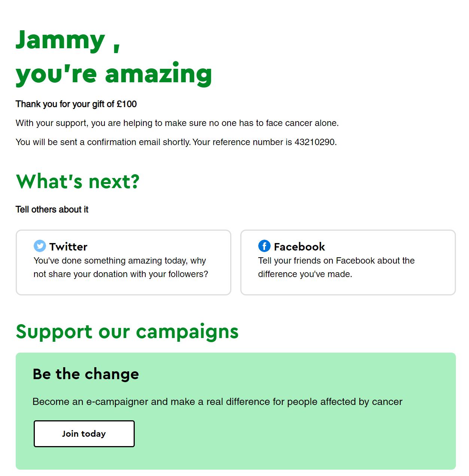Viewport: 469px width, 476px height.
Task: Click the 'What's next?' heading
Action: coord(77,182)
